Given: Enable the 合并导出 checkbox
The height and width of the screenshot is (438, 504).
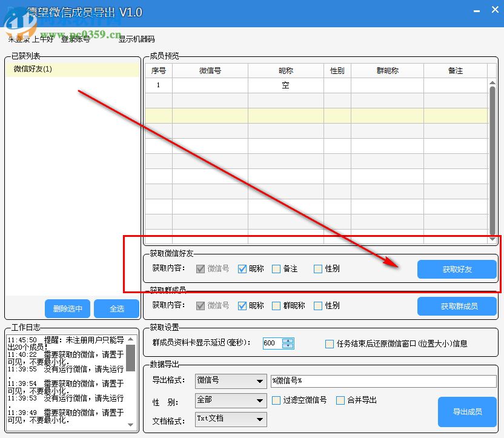Looking at the screenshot, I should coord(340,400).
